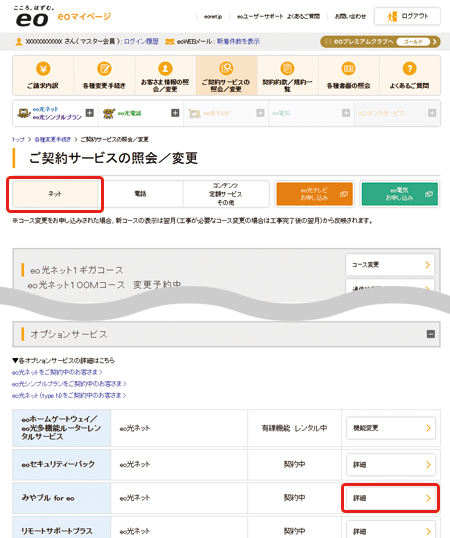Screen dimensions: 450x538
Task: Switch to コンテンツ定額サービスその他 tab
Action: point(226,194)
